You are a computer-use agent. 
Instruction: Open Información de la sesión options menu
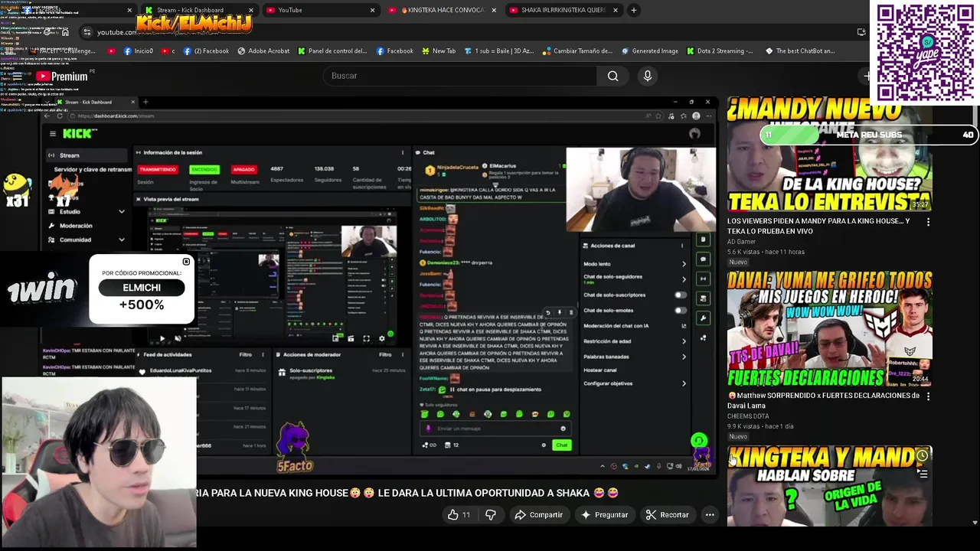tap(403, 152)
